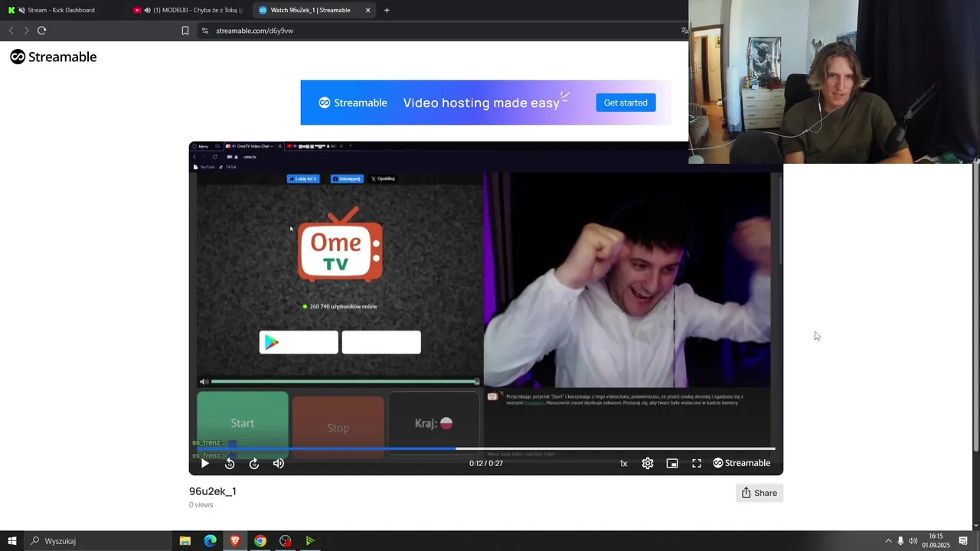Open a new browser tab

coord(387,10)
